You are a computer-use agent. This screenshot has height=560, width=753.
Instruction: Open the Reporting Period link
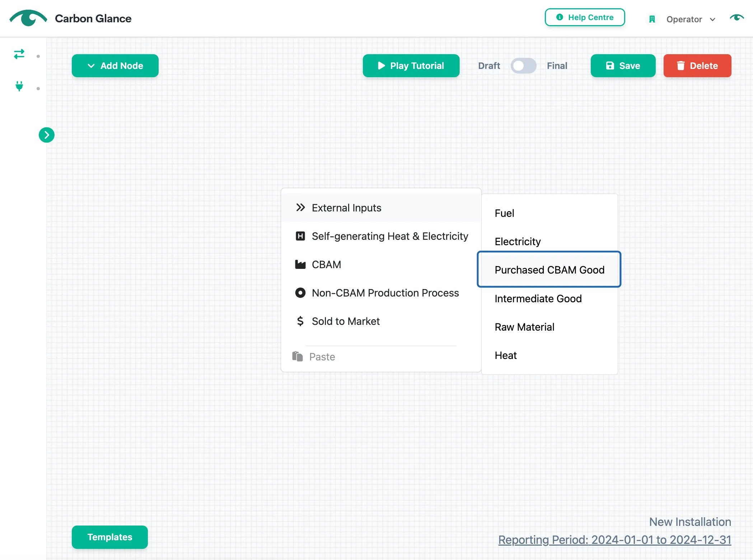pyautogui.click(x=615, y=540)
